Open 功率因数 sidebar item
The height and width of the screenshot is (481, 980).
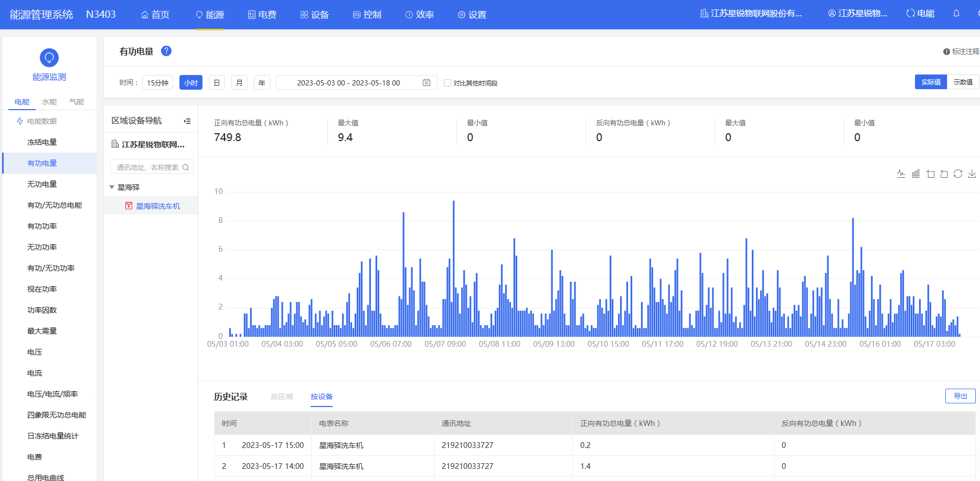(x=49, y=310)
